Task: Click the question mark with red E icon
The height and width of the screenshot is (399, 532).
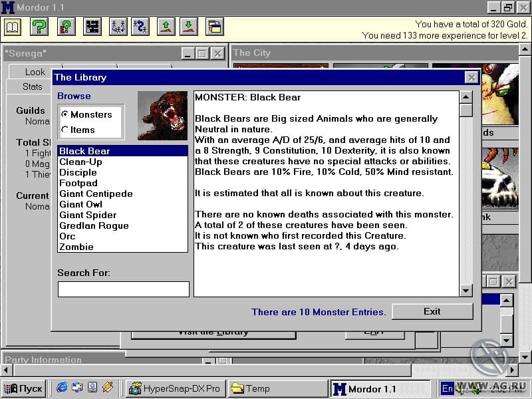Action: click(x=66, y=27)
